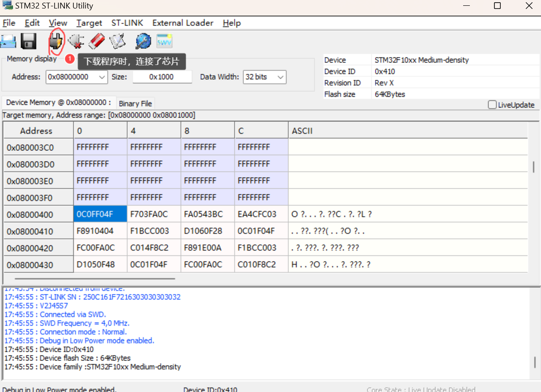Open the ST-LINK menu
This screenshot has width=541, height=392.
point(127,23)
